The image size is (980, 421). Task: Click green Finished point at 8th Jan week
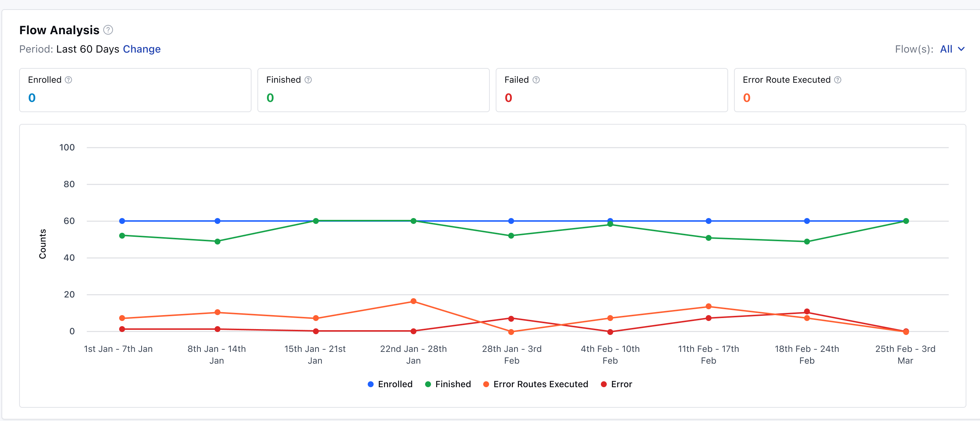click(x=218, y=242)
